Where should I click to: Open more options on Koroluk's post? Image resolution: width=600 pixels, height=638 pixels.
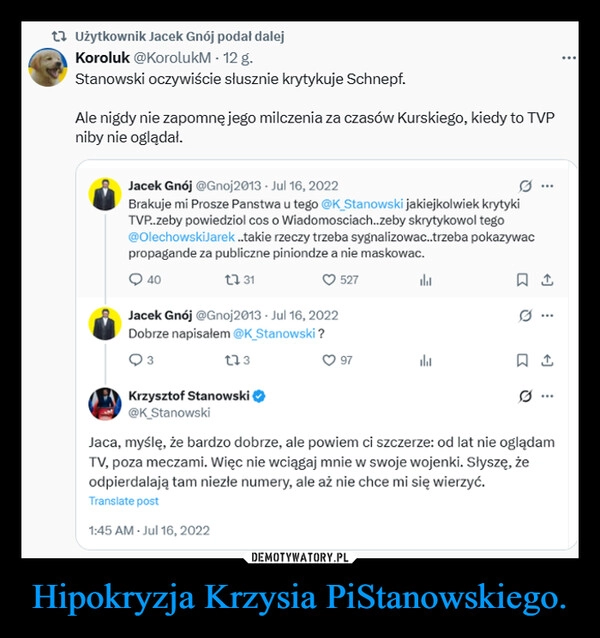click(569, 58)
